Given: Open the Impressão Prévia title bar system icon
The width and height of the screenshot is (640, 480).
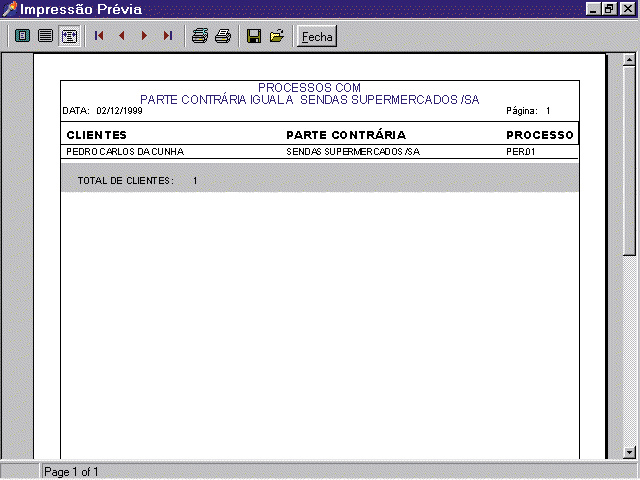Looking at the screenshot, I should [10, 9].
